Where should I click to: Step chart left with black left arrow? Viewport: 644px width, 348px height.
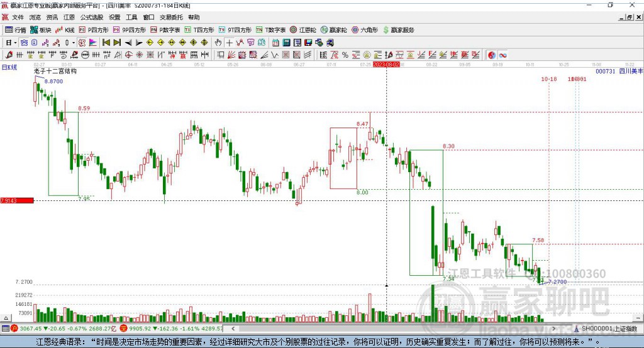pyautogui.click(x=128, y=42)
